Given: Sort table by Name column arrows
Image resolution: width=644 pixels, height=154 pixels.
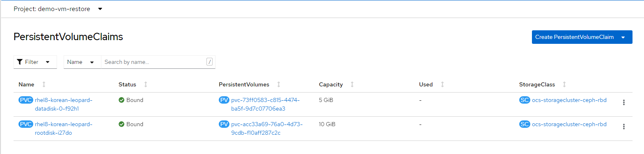Looking at the screenshot, I should [x=44, y=84].
